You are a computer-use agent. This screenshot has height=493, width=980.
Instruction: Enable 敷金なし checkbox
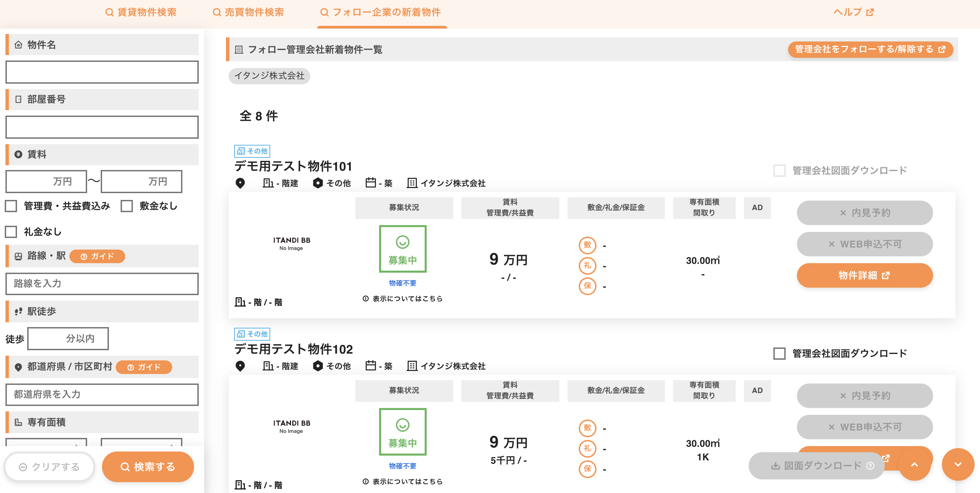pyautogui.click(x=127, y=206)
